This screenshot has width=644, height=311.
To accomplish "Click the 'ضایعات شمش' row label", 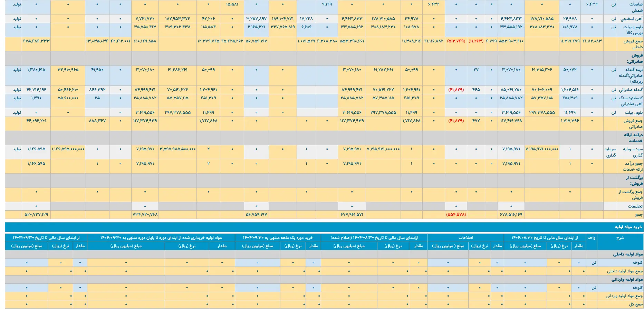I will pyautogui.click(x=635, y=7).
